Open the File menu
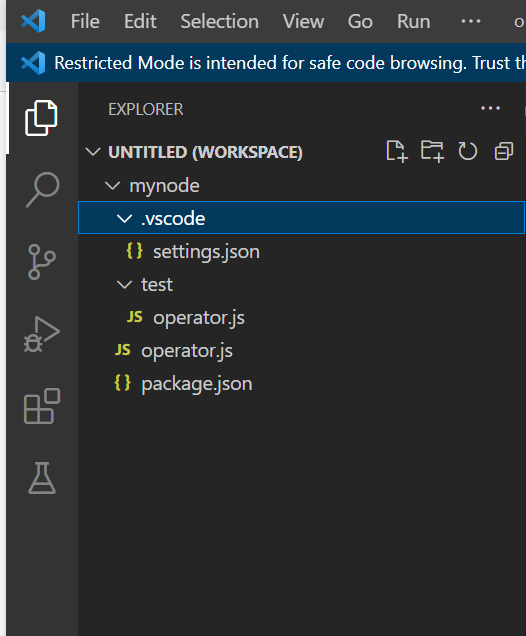Screen dimensions: 526x636 (x=85, y=21)
